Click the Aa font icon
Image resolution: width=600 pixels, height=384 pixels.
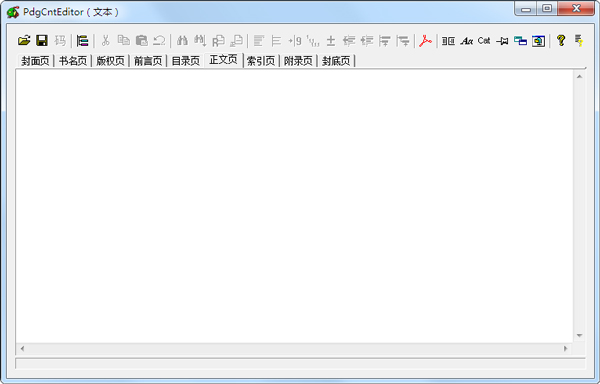coord(466,41)
